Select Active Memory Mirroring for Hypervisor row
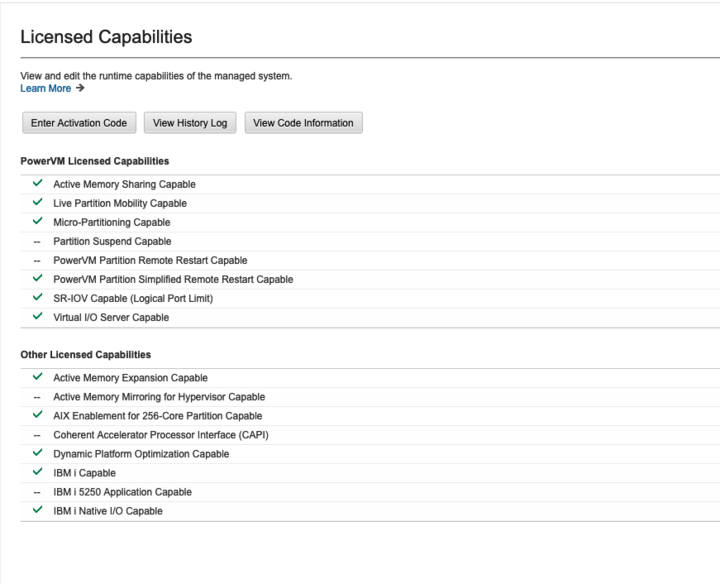 click(x=370, y=397)
